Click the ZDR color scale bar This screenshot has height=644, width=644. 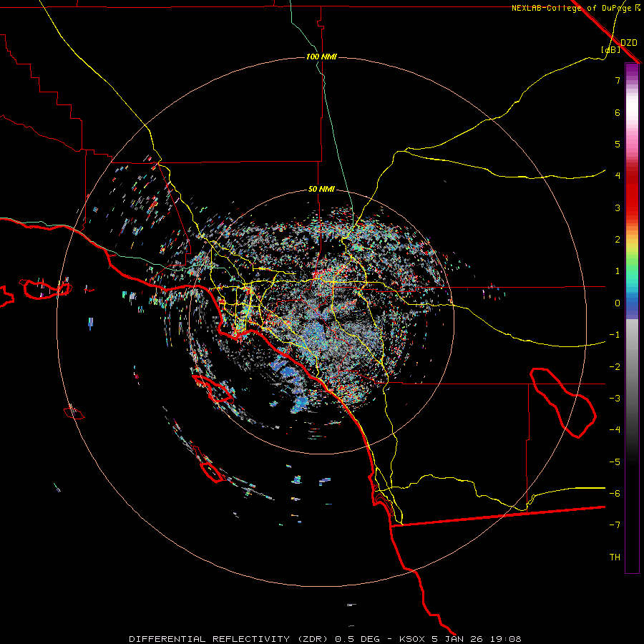click(x=632, y=318)
